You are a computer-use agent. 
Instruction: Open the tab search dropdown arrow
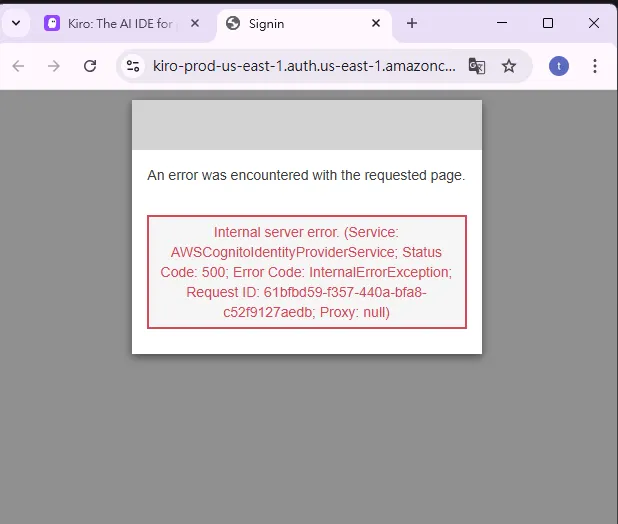click(x=16, y=23)
